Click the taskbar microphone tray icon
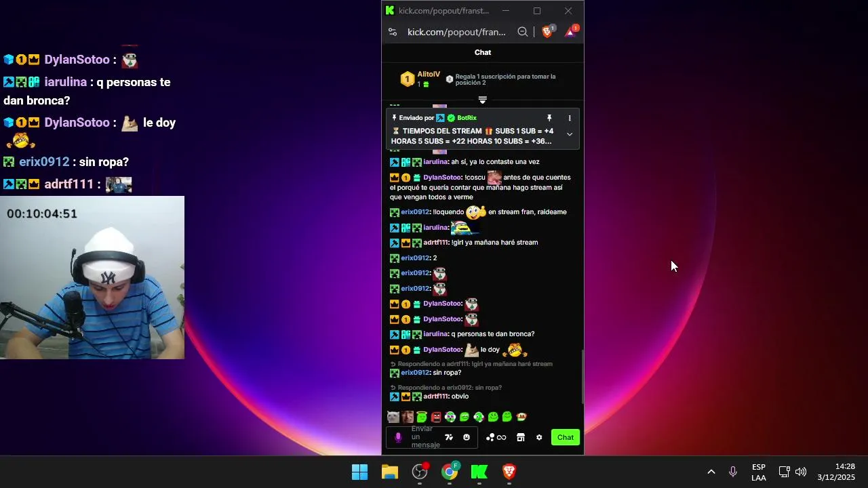 (733, 472)
